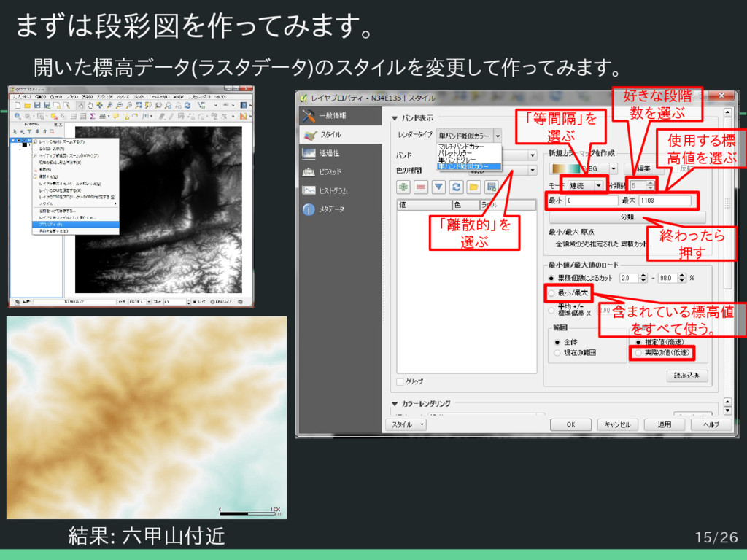Collapse the バンド表示 section triangle
The image size is (747, 560).
[x=395, y=118]
